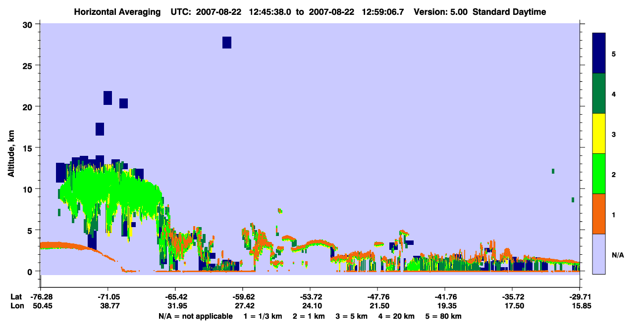644x330 pixels.
Task: Click the colorbar label '1'
Action: pyautogui.click(x=614, y=214)
